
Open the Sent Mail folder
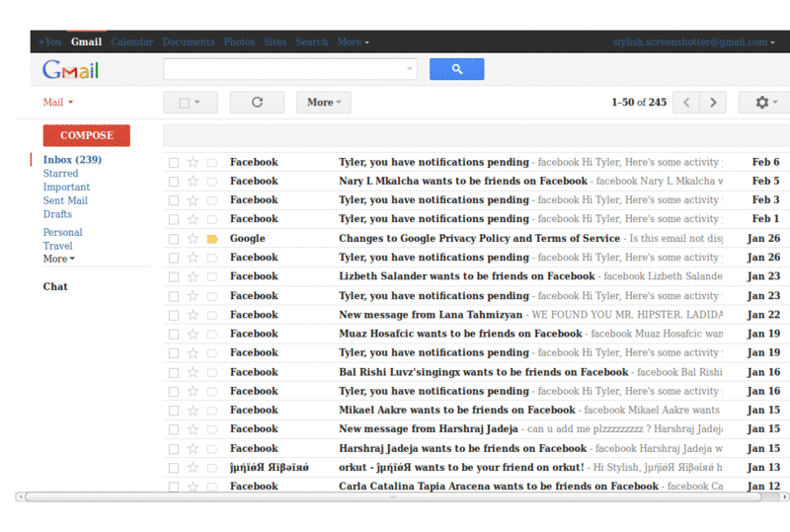65,200
